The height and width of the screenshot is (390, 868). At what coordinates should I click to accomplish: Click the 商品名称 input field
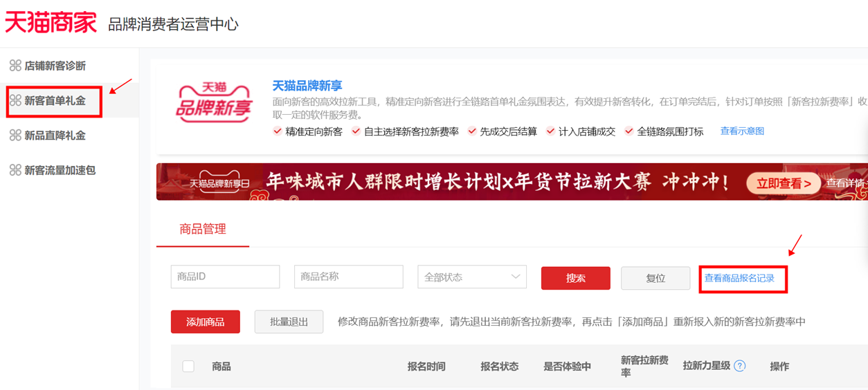point(349,277)
